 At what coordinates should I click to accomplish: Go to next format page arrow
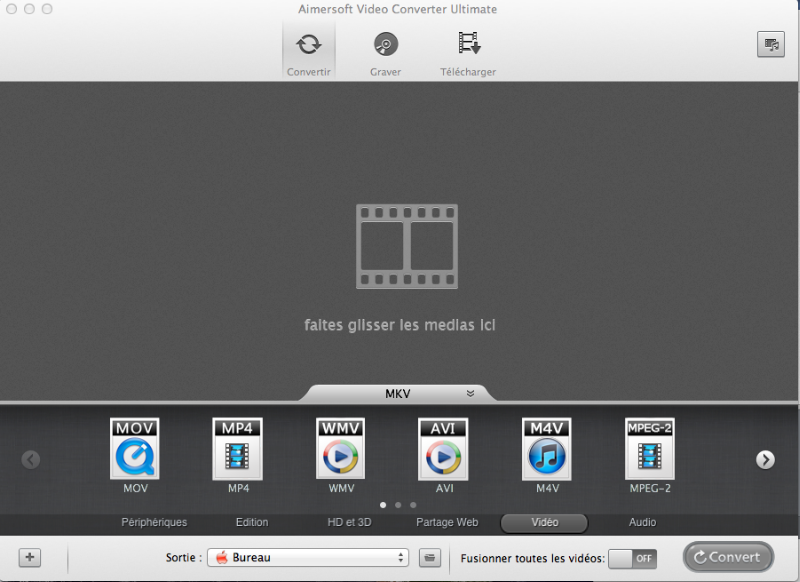click(x=765, y=460)
